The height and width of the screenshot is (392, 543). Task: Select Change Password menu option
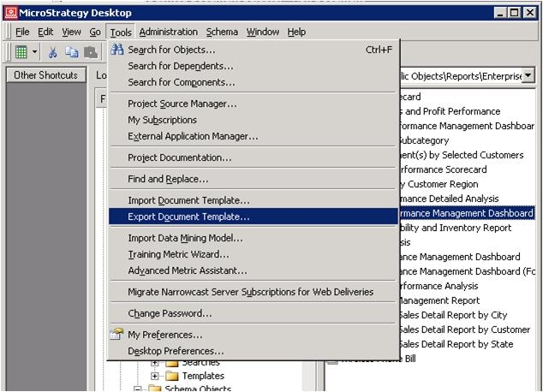tap(170, 313)
